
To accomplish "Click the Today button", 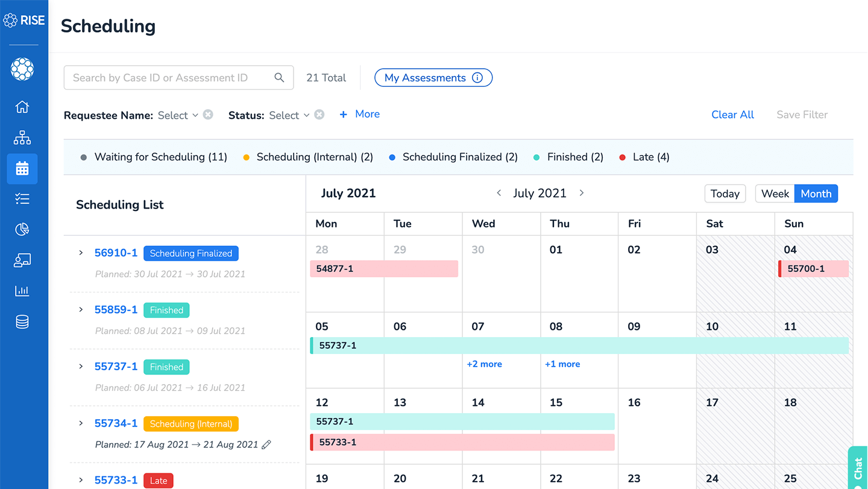I will (x=725, y=194).
